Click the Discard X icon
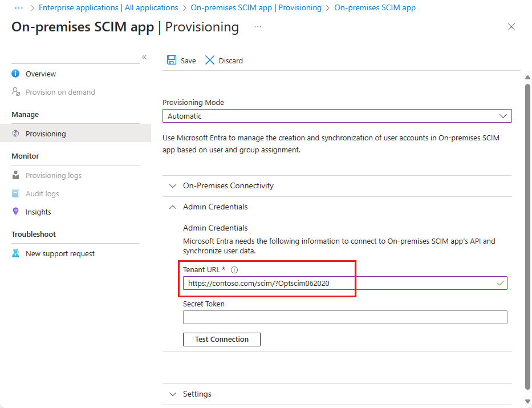The image size is (532, 408). pyautogui.click(x=210, y=60)
